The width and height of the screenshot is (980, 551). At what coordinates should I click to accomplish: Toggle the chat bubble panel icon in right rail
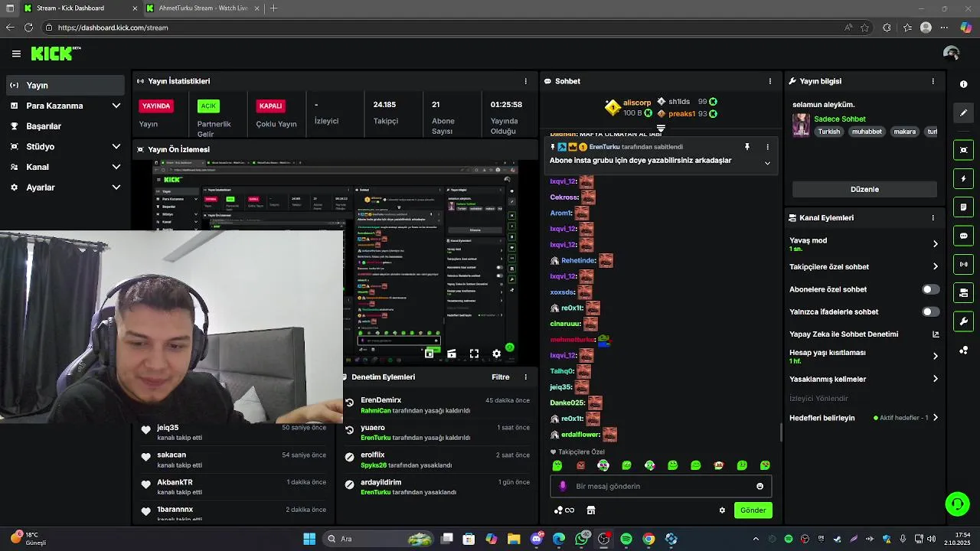pyautogui.click(x=964, y=236)
